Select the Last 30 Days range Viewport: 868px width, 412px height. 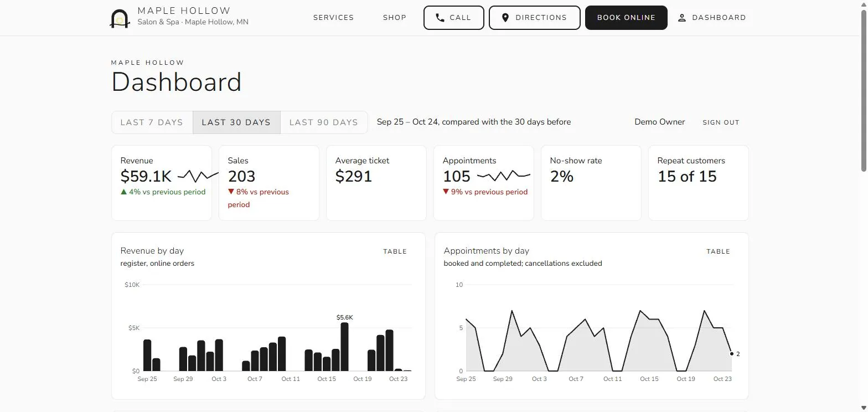[236, 122]
